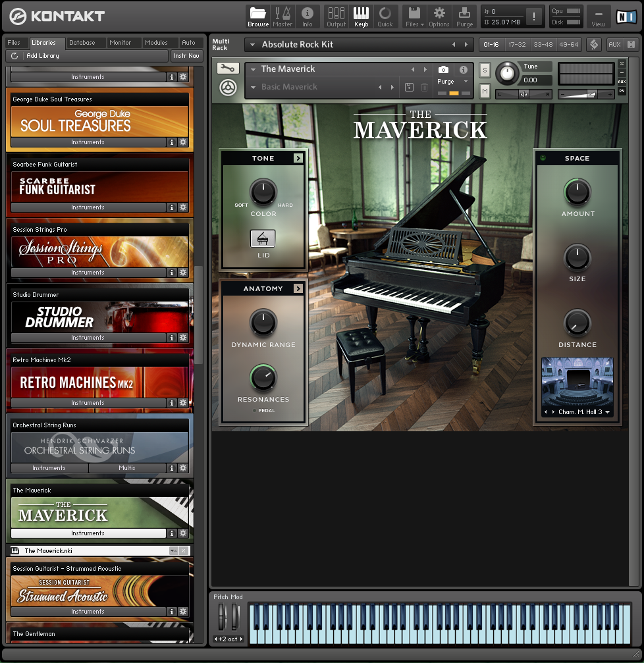Click the Tune knob
Screen dimensions: 644x663
point(507,74)
